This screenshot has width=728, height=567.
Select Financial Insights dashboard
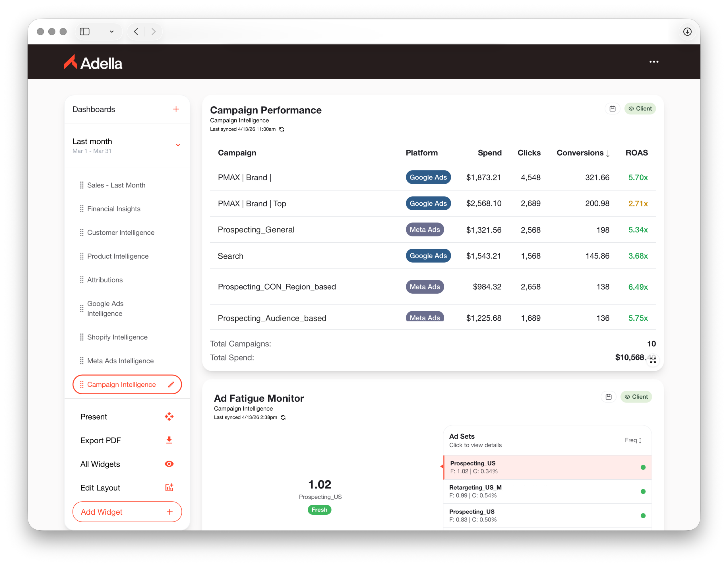[114, 209]
